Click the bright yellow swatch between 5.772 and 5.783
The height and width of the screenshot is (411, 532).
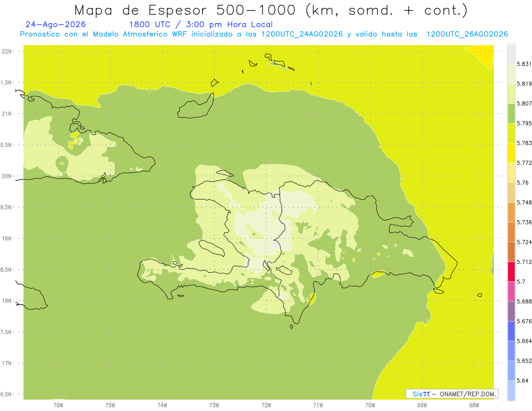(x=511, y=153)
